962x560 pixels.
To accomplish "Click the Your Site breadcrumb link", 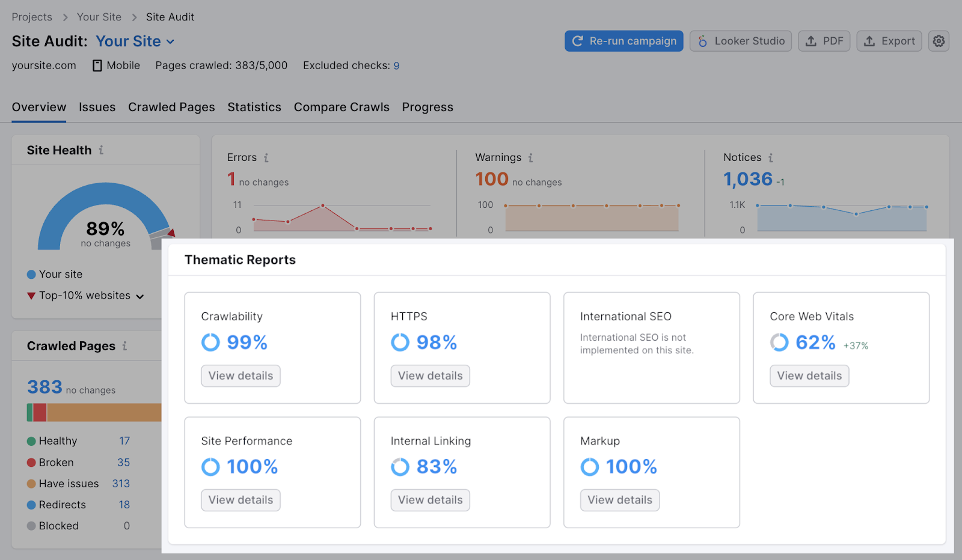I will coord(99,17).
